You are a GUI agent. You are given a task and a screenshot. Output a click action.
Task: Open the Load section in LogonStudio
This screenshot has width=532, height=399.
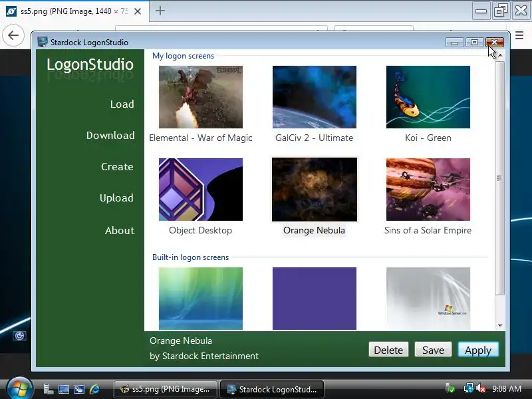pos(122,104)
